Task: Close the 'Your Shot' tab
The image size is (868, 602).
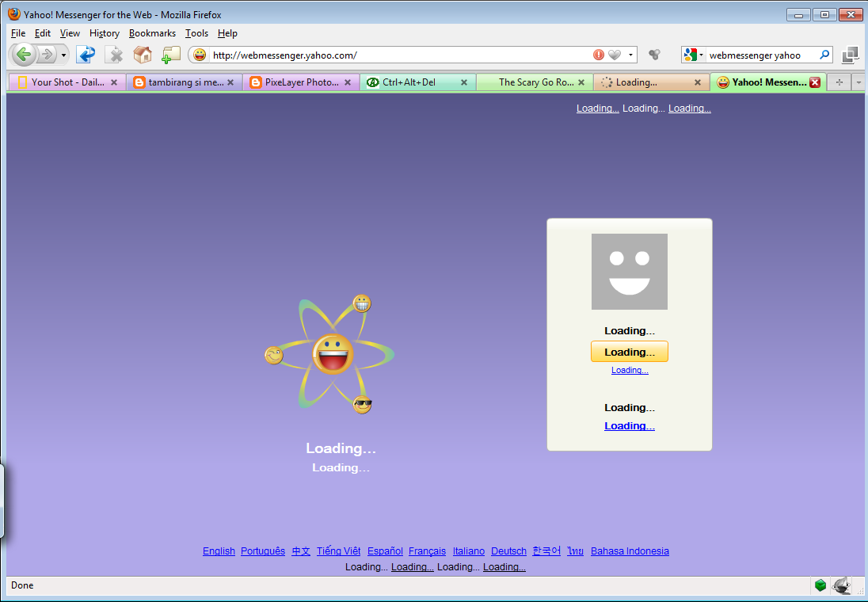Action: [x=114, y=82]
